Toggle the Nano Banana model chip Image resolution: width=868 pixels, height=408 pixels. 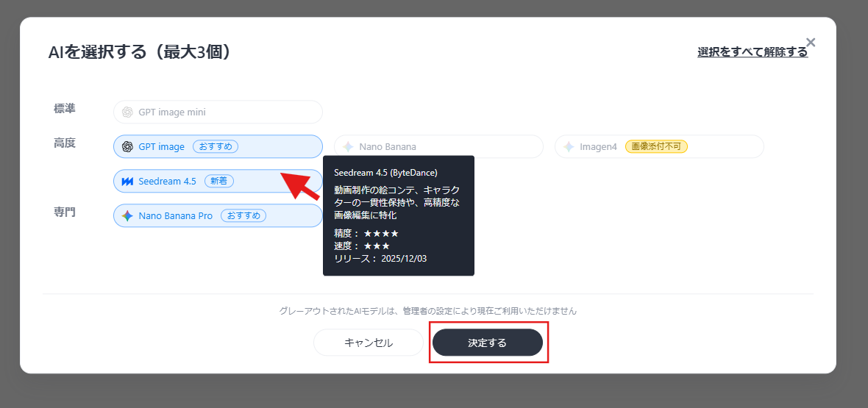click(438, 147)
